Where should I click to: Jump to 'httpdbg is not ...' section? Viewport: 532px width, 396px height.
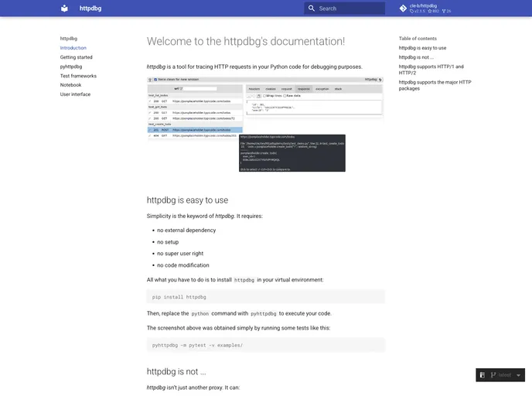point(416,57)
